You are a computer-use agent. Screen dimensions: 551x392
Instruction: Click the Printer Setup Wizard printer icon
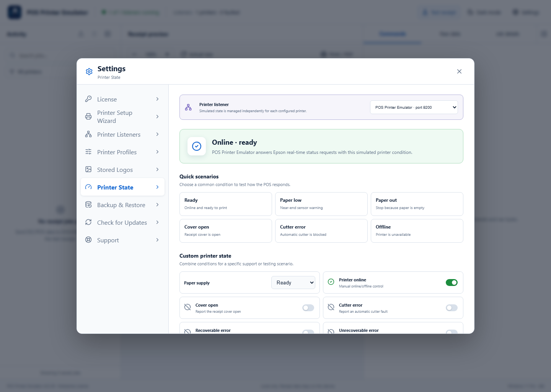click(x=88, y=116)
